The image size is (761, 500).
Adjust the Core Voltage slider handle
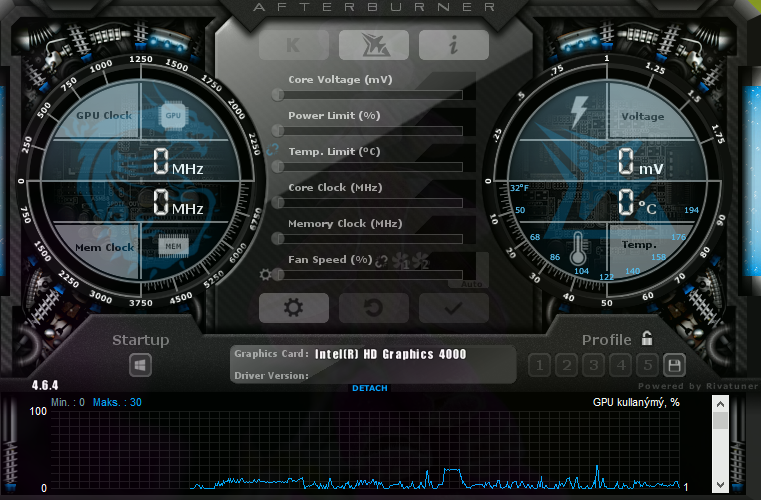point(278,95)
